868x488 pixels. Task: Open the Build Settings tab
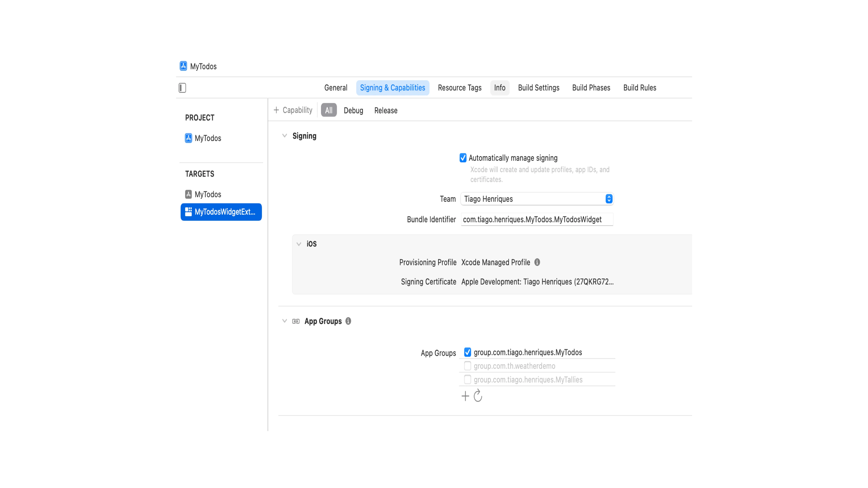pyautogui.click(x=538, y=88)
